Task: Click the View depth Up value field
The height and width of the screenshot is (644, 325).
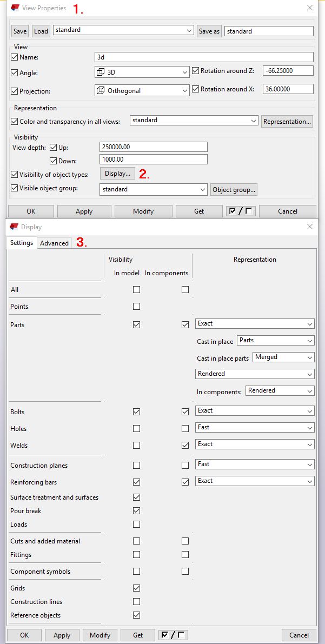Action: [154, 147]
